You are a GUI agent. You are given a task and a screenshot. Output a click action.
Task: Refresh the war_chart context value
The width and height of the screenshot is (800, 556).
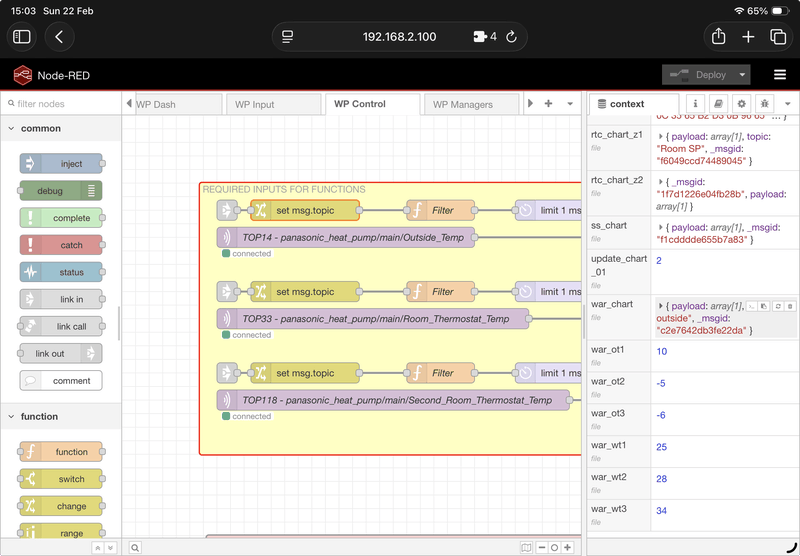[778, 307]
